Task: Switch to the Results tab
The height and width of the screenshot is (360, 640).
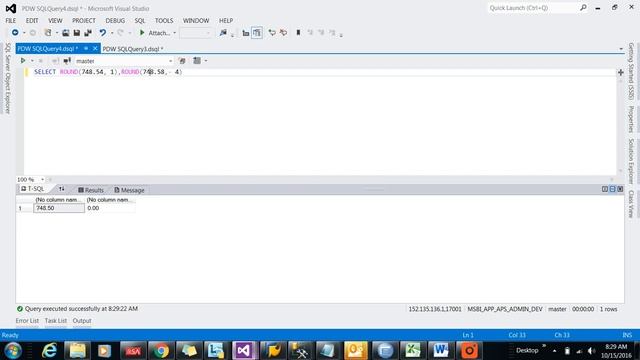Action: coord(91,190)
